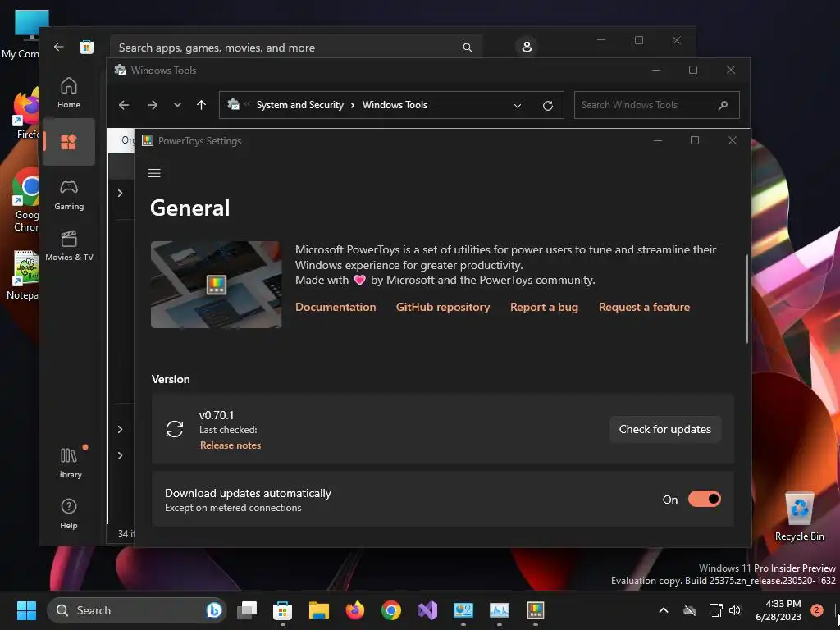Image resolution: width=840 pixels, height=630 pixels.
Task: Click the Search Windows Tools field
Action: [657, 105]
